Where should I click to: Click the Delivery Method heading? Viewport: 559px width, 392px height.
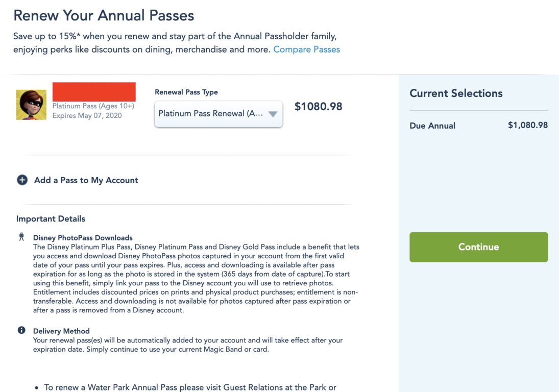tap(61, 331)
